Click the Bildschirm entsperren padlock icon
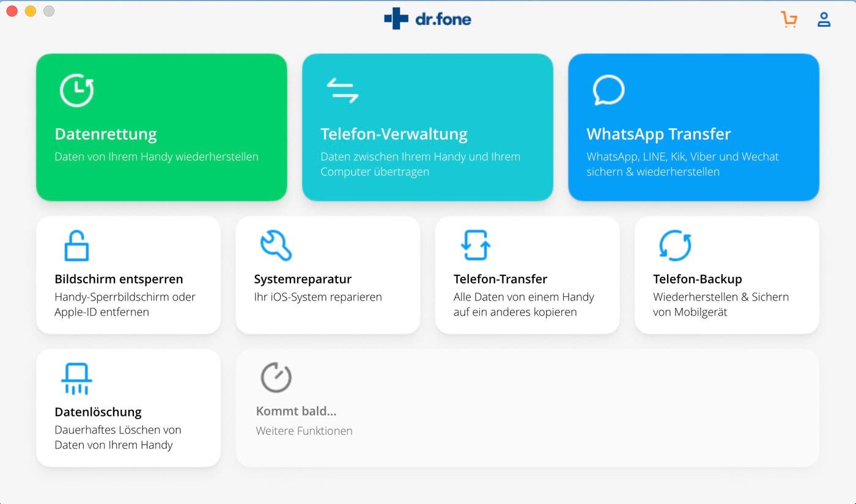Screen dimensions: 856x504 76,246
